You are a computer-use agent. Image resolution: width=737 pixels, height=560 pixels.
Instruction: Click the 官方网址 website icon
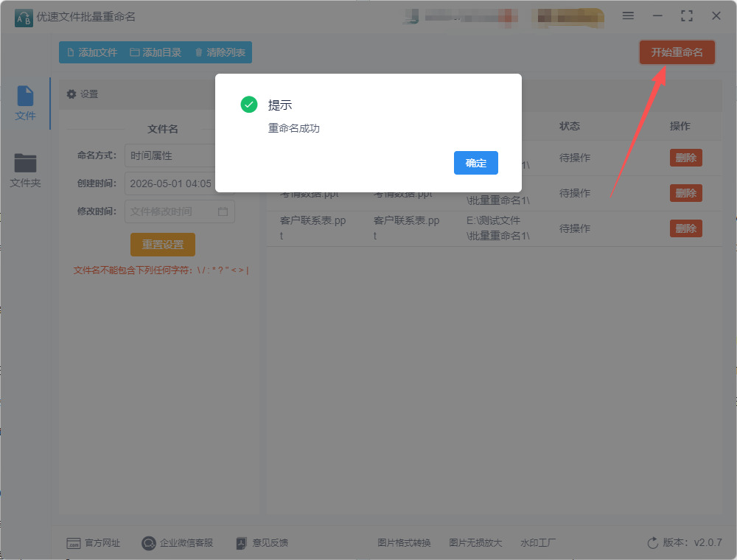point(73,543)
